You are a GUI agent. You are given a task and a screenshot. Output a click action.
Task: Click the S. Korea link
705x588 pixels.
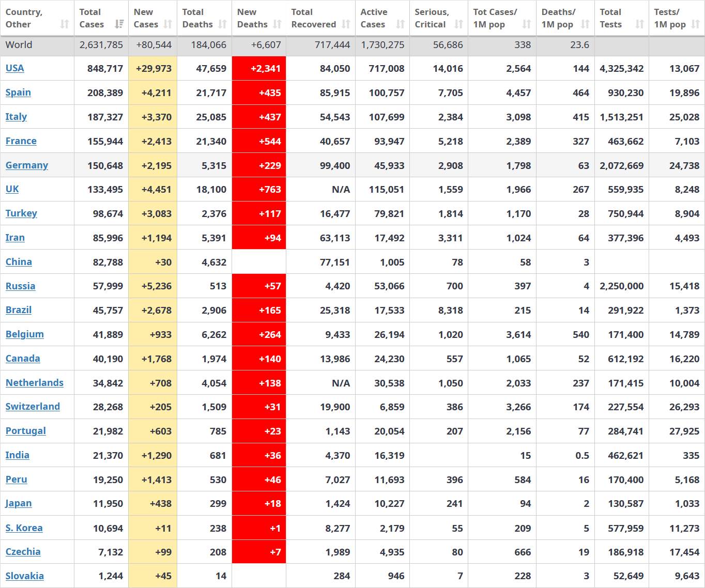coord(24,528)
